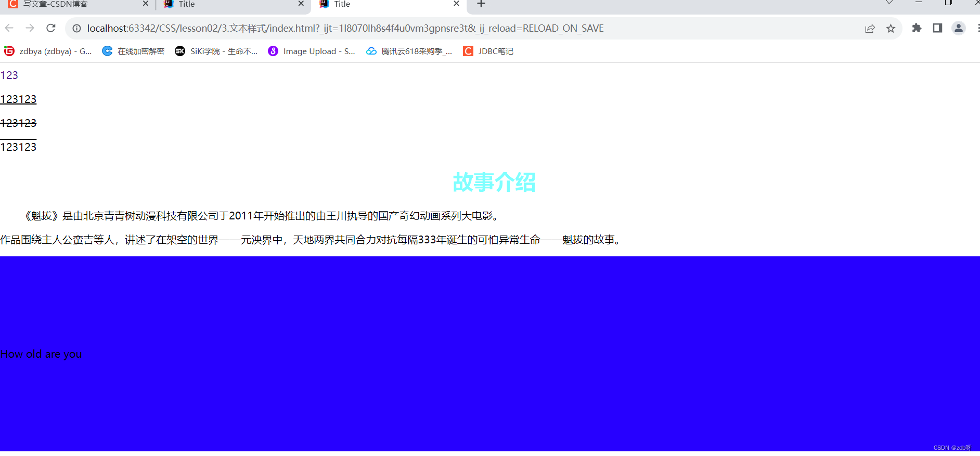Toggle the browser side panel

[937, 28]
